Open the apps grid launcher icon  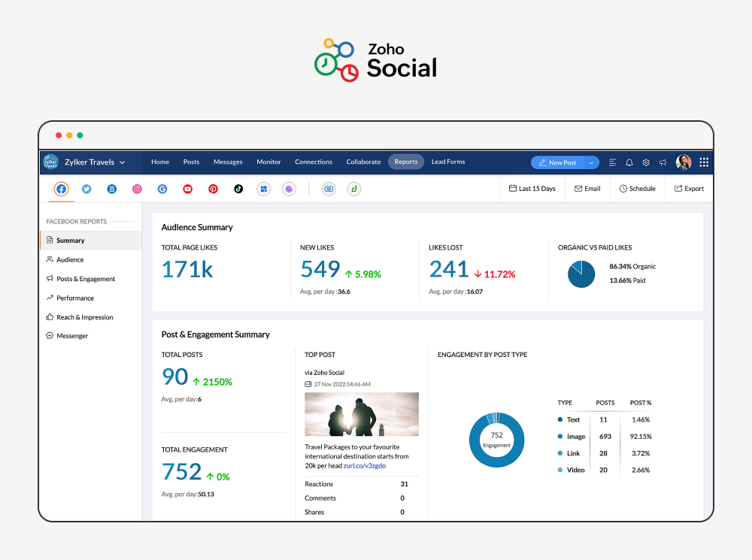(704, 162)
